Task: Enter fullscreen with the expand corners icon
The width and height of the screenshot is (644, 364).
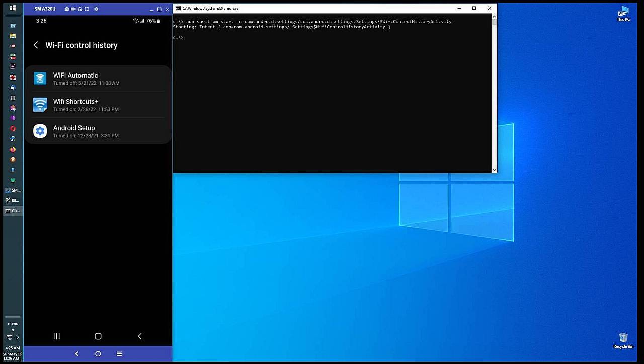Action: pyautogui.click(x=87, y=9)
